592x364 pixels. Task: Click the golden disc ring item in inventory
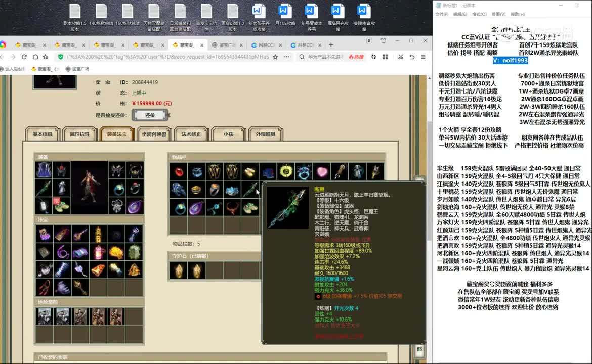click(286, 171)
